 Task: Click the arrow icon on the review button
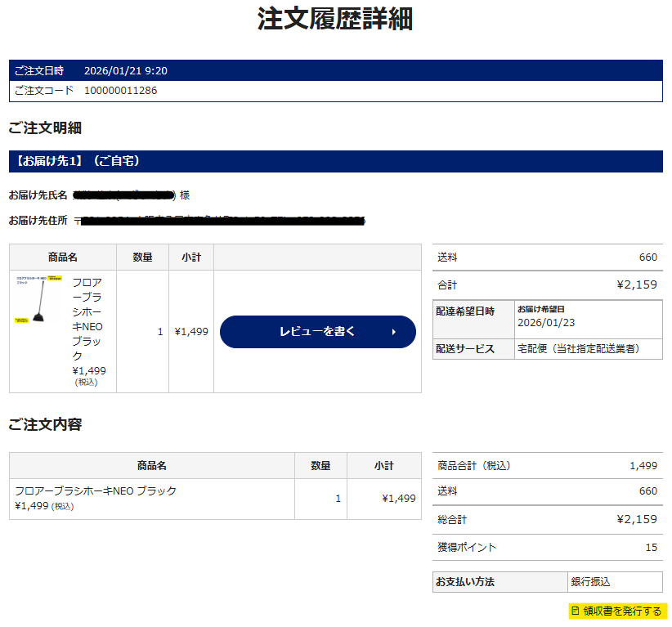pyautogui.click(x=394, y=332)
